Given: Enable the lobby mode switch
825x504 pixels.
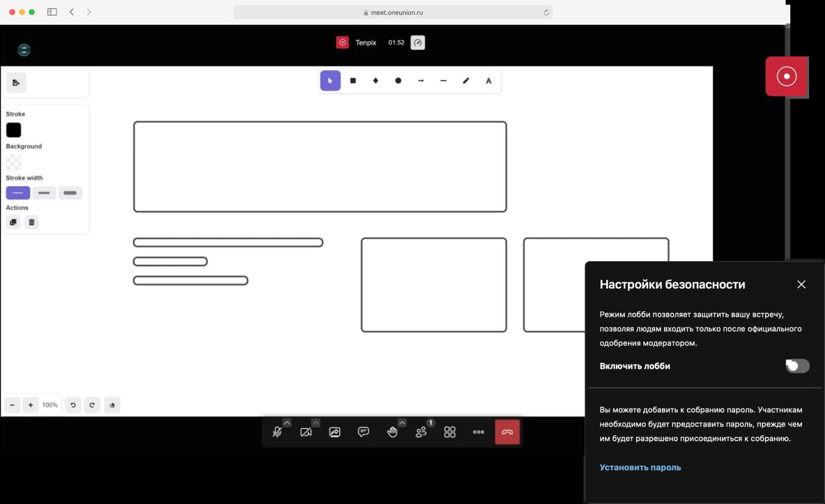Looking at the screenshot, I should point(797,366).
